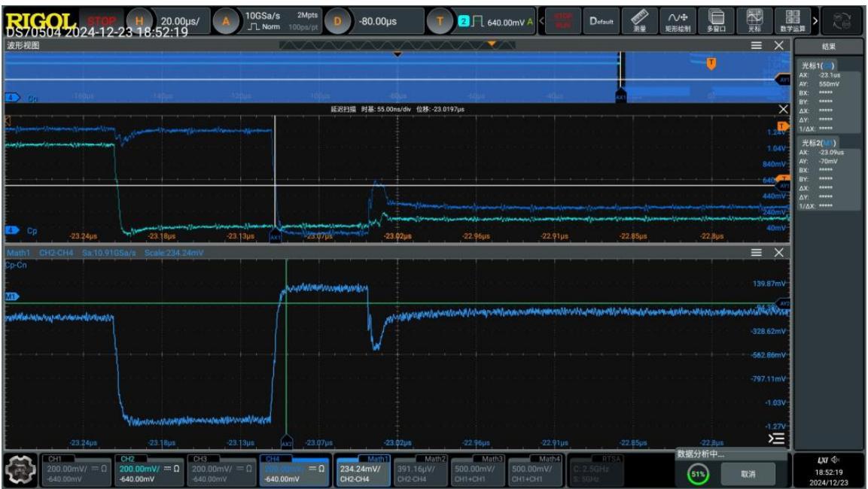Toggle the CH2 channel display
This screenshot has height=489, width=868.
(149, 471)
